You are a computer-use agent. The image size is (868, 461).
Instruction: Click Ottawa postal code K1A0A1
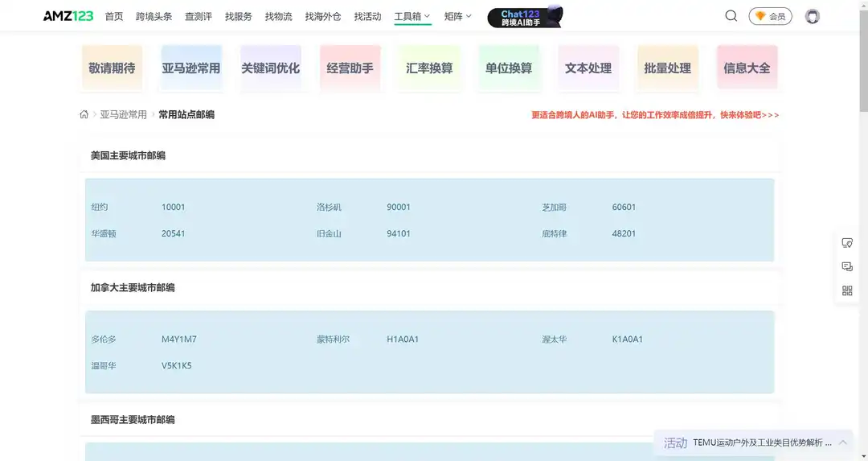tap(627, 339)
